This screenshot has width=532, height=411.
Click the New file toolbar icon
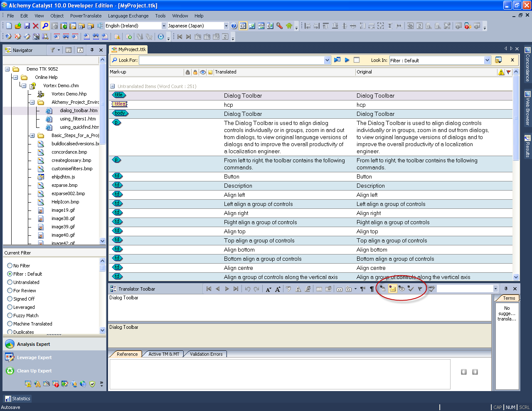tap(9, 26)
